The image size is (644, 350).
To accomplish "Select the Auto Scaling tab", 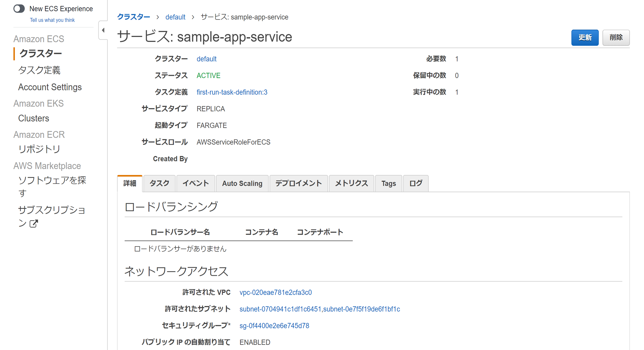I will (x=242, y=183).
